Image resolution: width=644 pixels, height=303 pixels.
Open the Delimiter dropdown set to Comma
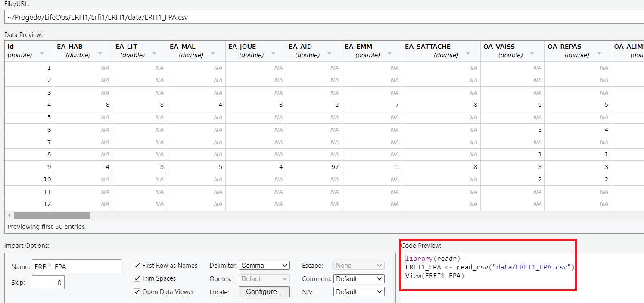pyautogui.click(x=264, y=266)
